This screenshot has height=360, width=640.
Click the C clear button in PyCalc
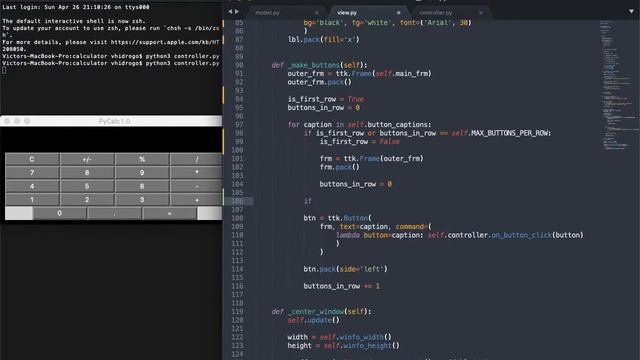(x=32, y=159)
